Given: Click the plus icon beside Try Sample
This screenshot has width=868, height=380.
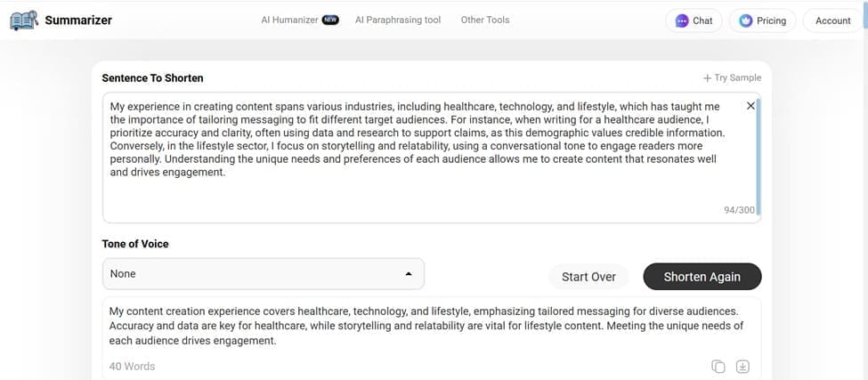Looking at the screenshot, I should pyautogui.click(x=707, y=78).
